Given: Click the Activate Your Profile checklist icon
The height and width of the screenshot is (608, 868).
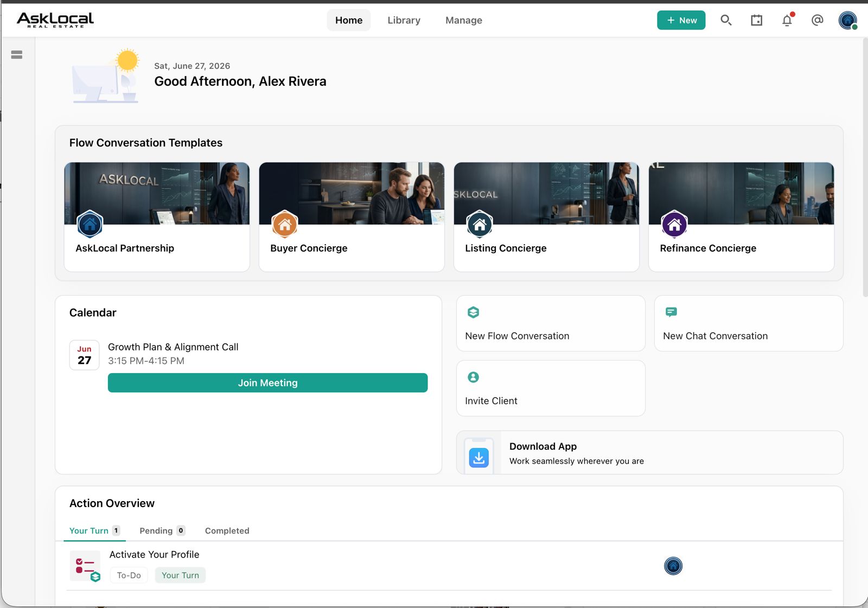Looking at the screenshot, I should click(85, 566).
